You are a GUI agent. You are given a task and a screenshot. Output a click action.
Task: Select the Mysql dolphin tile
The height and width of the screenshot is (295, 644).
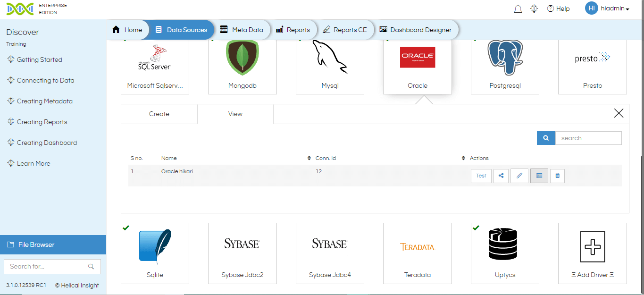(x=330, y=67)
